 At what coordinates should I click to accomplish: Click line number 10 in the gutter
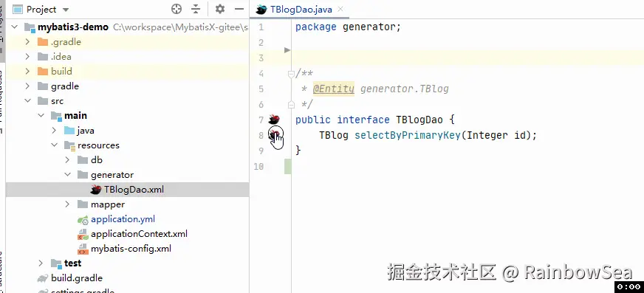point(258,166)
